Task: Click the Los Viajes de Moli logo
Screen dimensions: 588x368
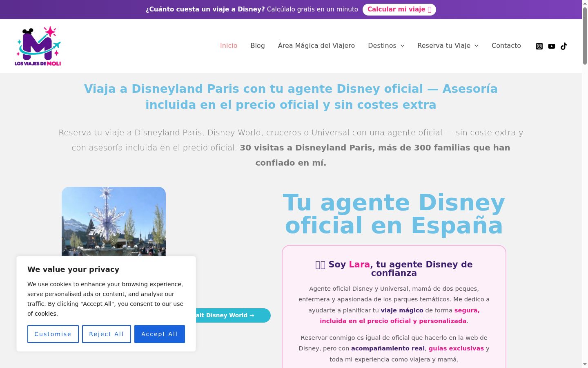Action: [38, 46]
